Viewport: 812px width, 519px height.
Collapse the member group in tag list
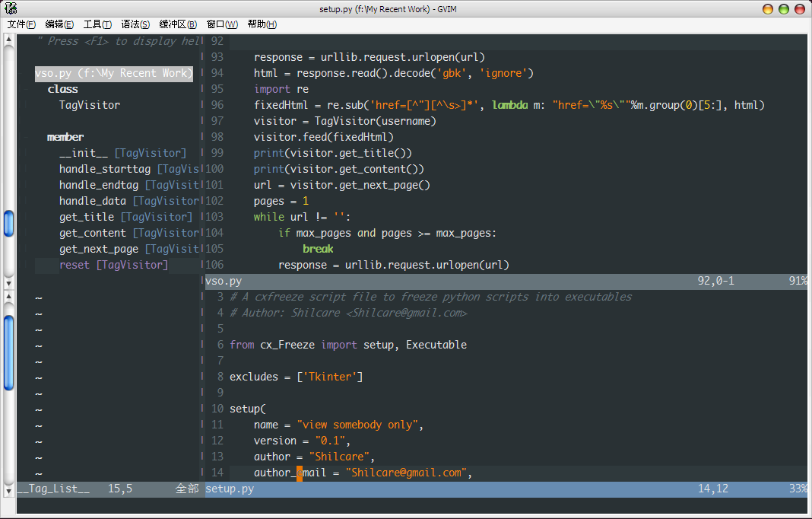65,137
